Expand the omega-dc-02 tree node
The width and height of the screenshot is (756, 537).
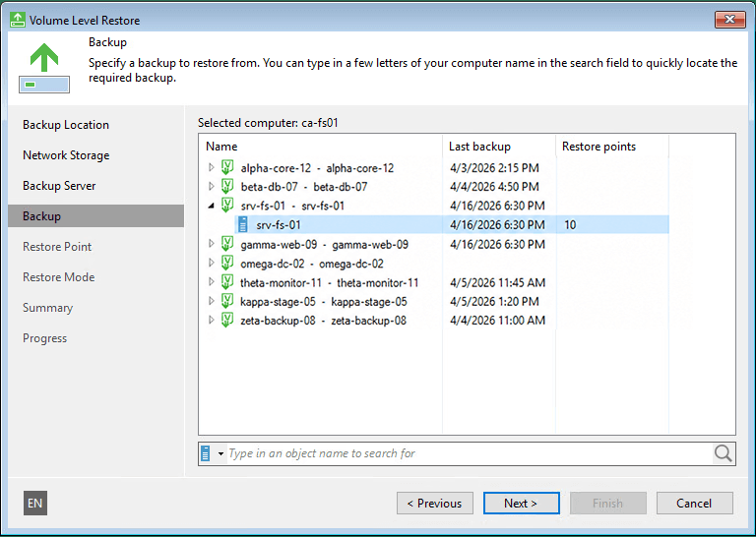[x=212, y=263]
